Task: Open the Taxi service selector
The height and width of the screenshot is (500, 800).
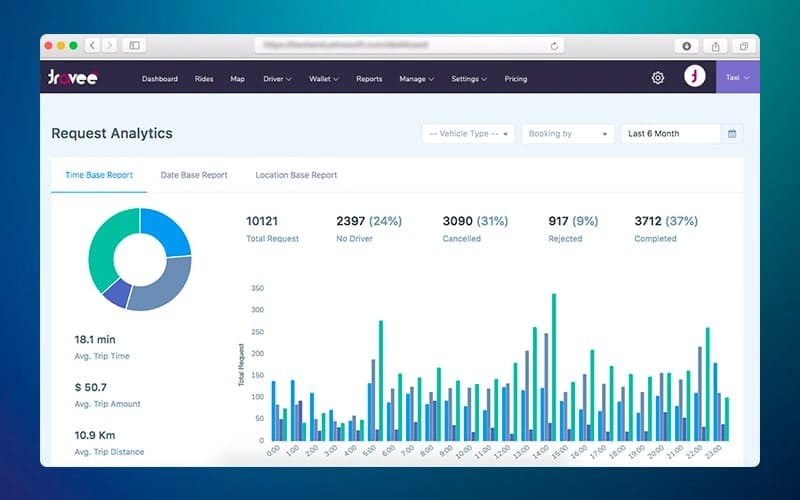Action: click(737, 78)
